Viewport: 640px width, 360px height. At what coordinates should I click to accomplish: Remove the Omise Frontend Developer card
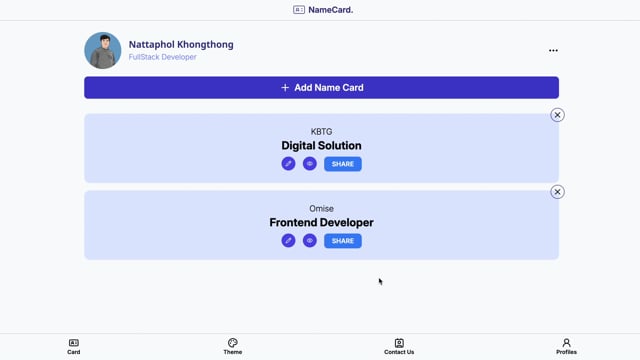pyautogui.click(x=557, y=192)
